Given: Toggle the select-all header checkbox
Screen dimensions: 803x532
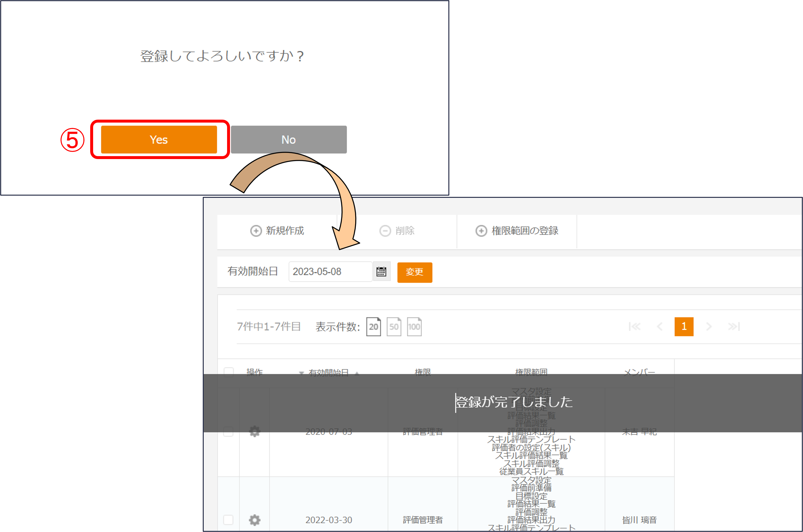Looking at the screenshot, I should click(229, 372).
